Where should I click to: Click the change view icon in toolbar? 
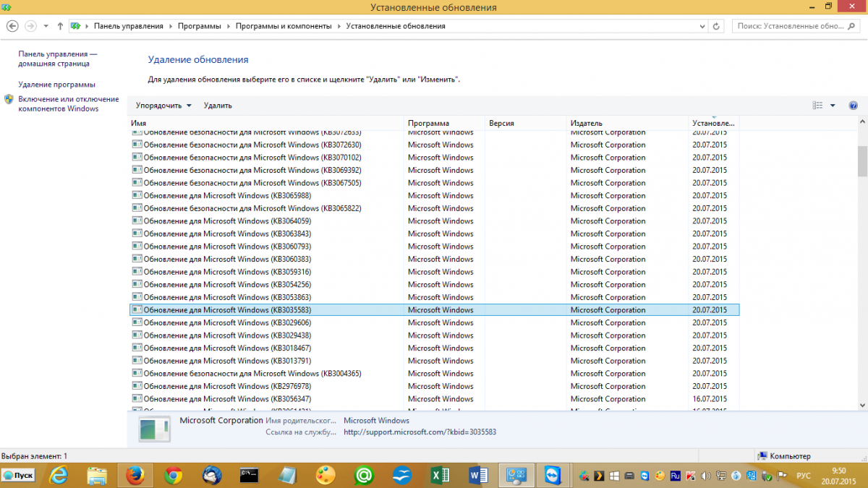click(817, 106)
